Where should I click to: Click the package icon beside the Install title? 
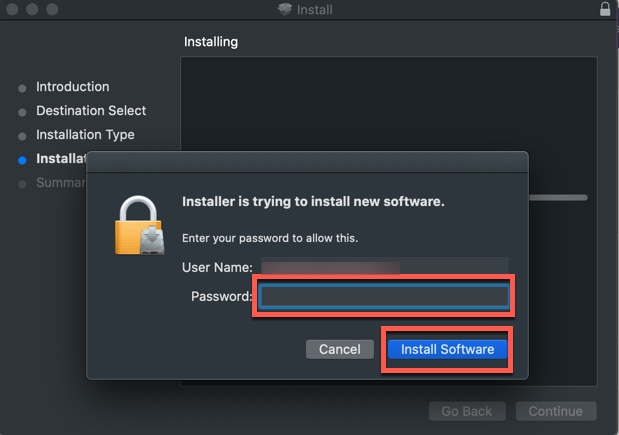(285, 10)
